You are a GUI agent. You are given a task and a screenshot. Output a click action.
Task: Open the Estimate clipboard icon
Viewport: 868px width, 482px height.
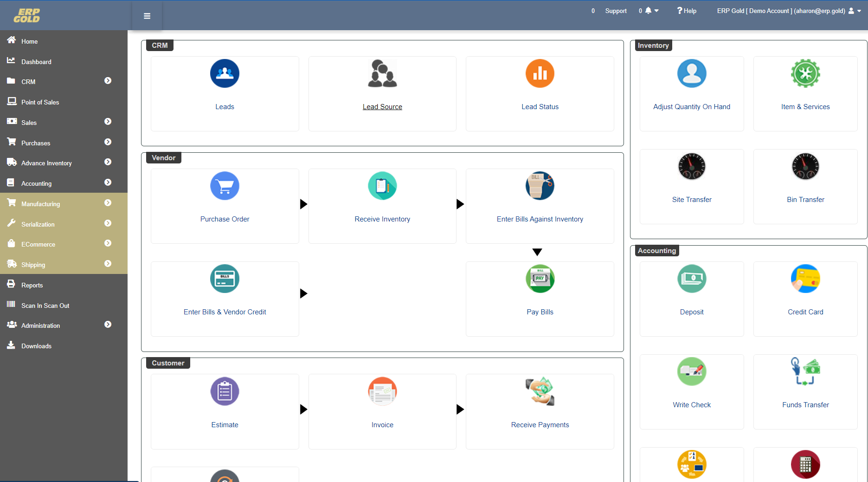(225, 391)
